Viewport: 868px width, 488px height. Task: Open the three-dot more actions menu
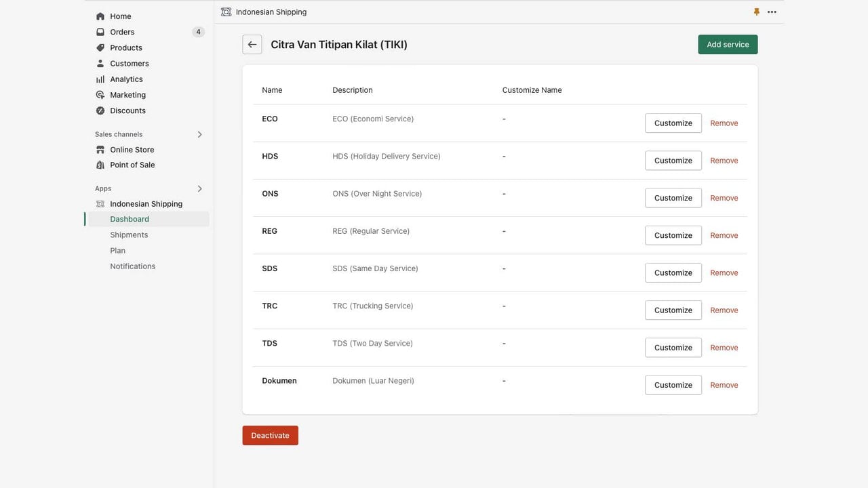772,12
